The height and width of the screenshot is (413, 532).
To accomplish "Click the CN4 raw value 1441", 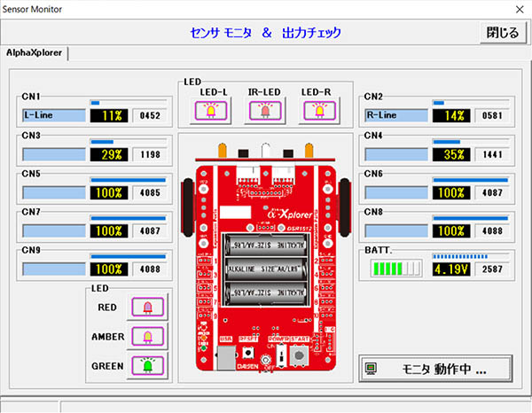I will coord(492,154).
